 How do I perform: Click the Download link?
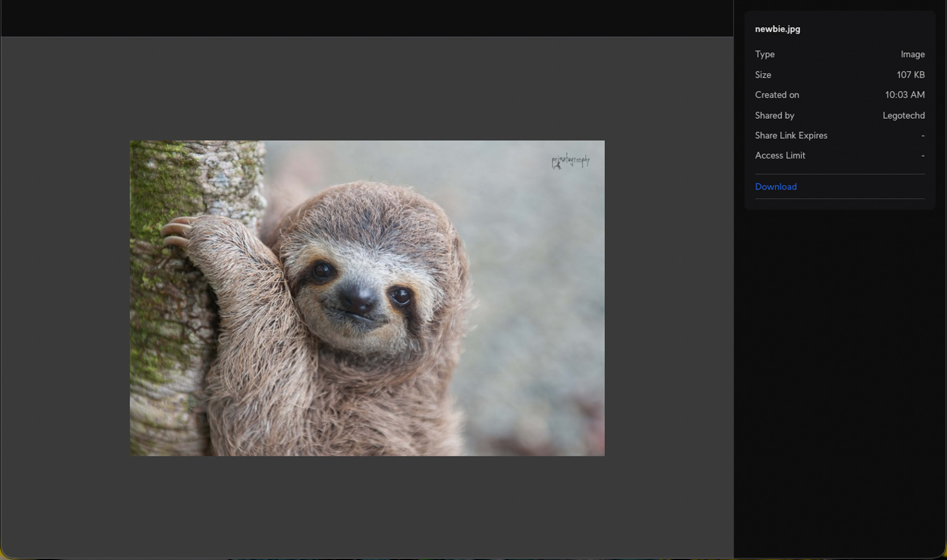coord(775,187)
